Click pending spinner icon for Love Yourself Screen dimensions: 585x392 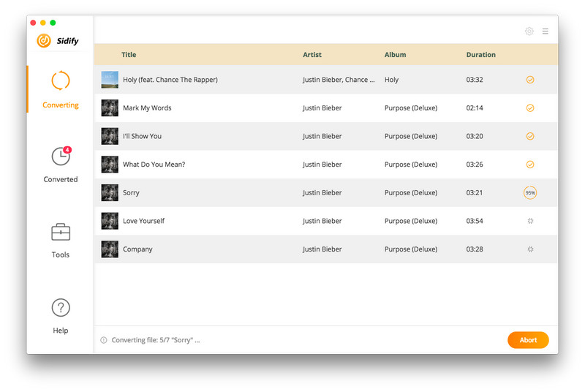point(530,221)
